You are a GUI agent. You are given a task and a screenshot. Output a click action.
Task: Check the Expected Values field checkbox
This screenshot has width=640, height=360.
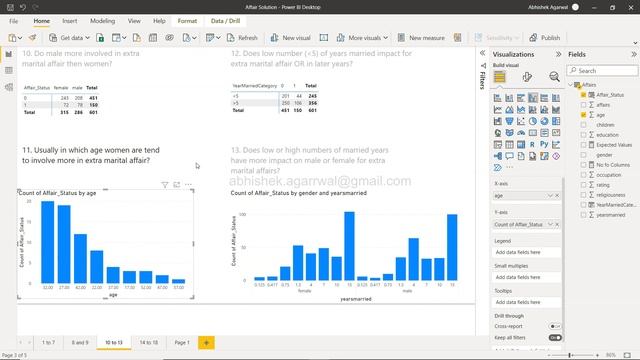click(583, 145)
